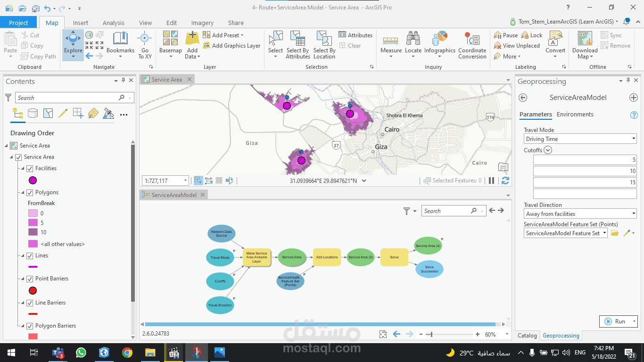Open the Run button dropdown arrow
The image size is (644, 362).
635,321
